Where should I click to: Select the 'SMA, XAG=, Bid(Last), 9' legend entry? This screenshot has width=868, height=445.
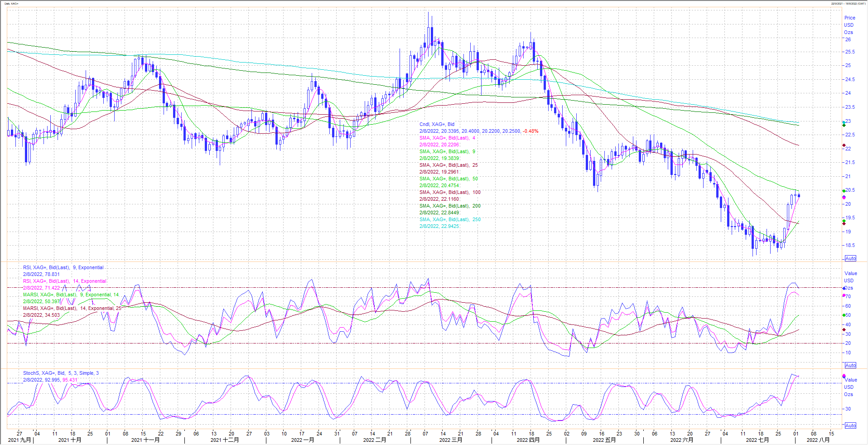(447, 151)
